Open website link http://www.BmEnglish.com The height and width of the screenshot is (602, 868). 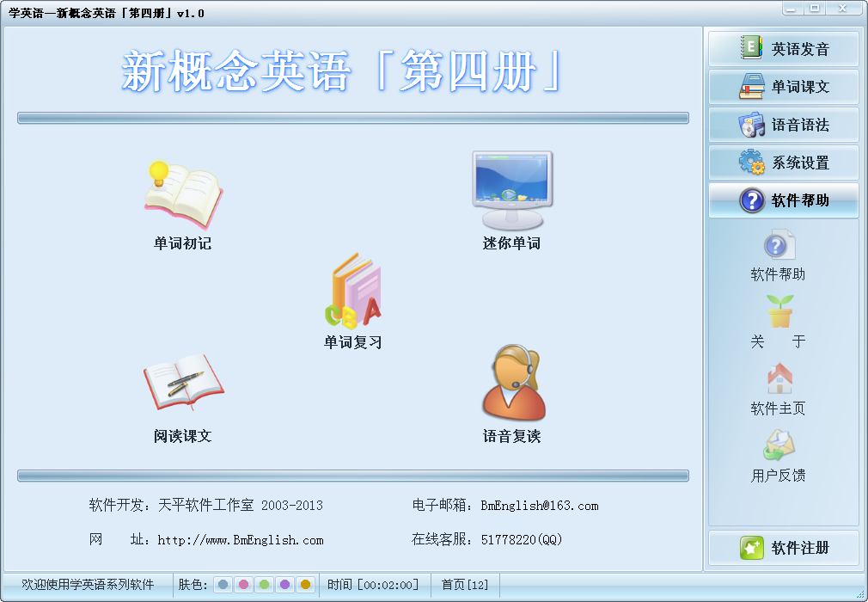241,540
